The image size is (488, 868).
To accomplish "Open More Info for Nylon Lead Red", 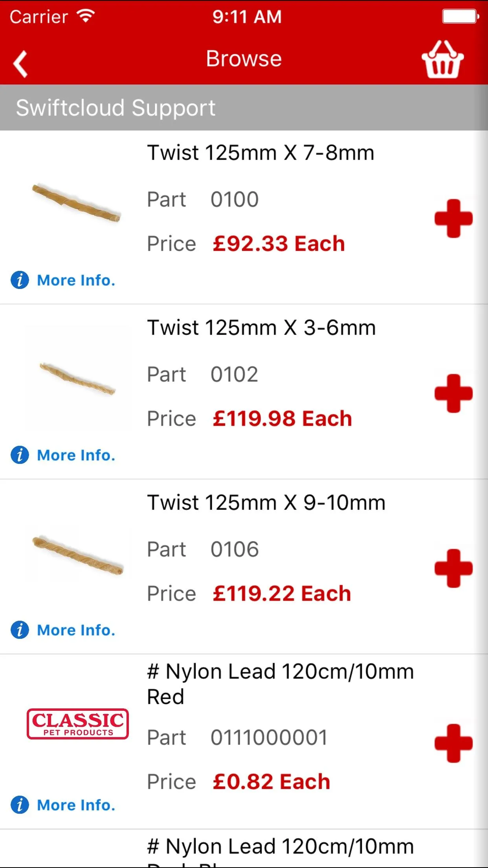I will [x=76, y=805].
